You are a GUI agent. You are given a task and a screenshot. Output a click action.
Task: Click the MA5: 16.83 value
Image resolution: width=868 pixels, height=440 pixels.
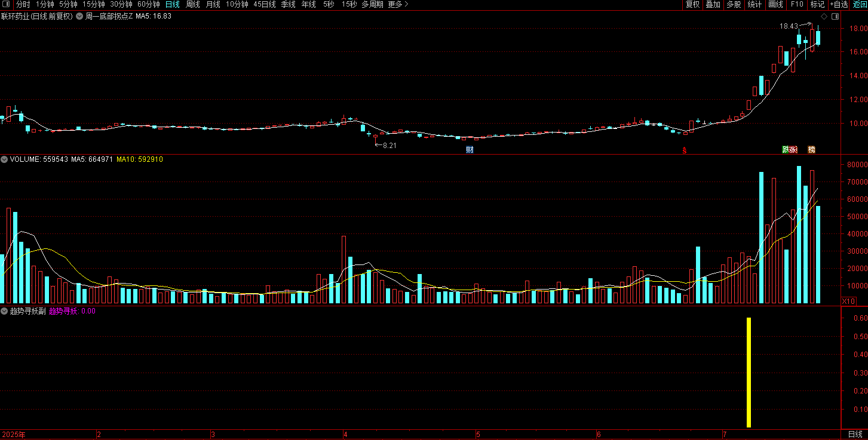pos(154,16)
